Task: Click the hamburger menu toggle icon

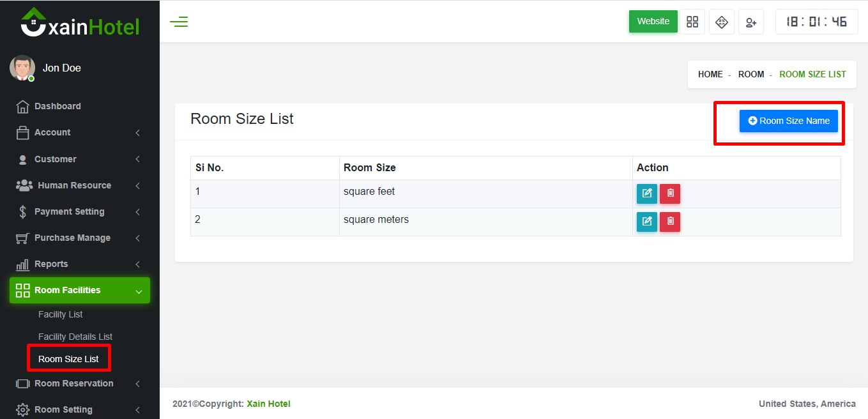Action: [179, 22]
